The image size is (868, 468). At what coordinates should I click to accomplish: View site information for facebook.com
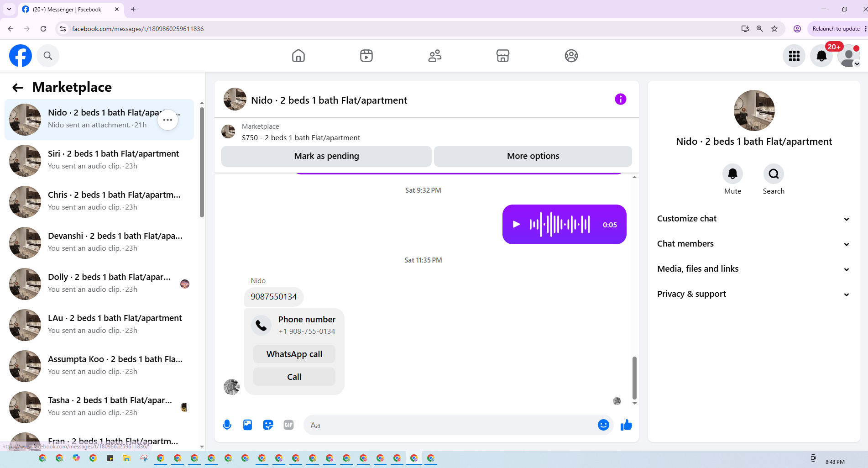(63, 29)
